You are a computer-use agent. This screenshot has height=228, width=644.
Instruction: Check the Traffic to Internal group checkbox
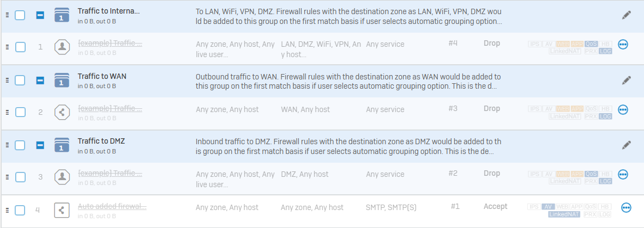(20, 15)
